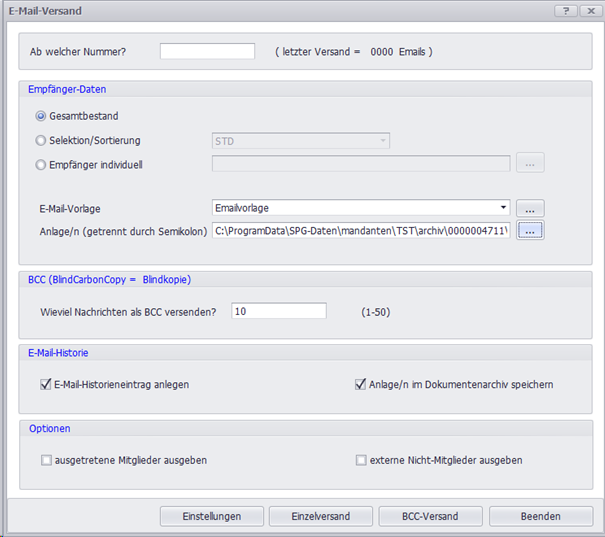This screenshot has width=605, height=537.
Task: Browse for E-Mail-Vorlage with ellipsis button
Action: tap(531, 208)
